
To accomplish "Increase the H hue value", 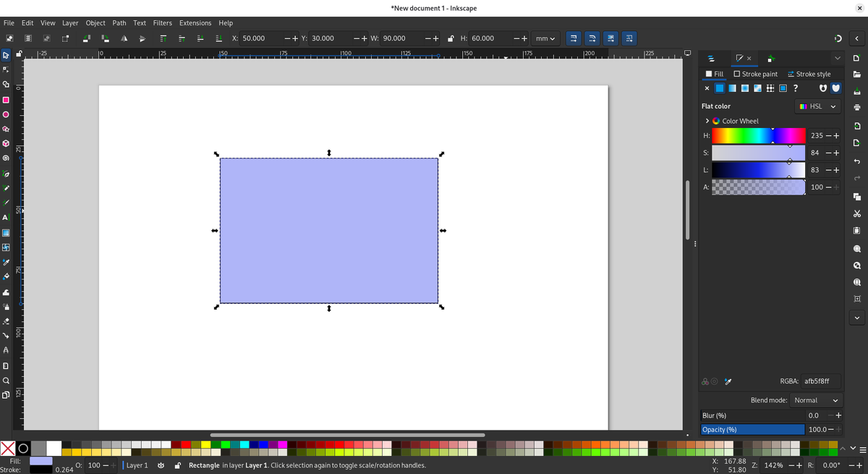I will [837, 135].
